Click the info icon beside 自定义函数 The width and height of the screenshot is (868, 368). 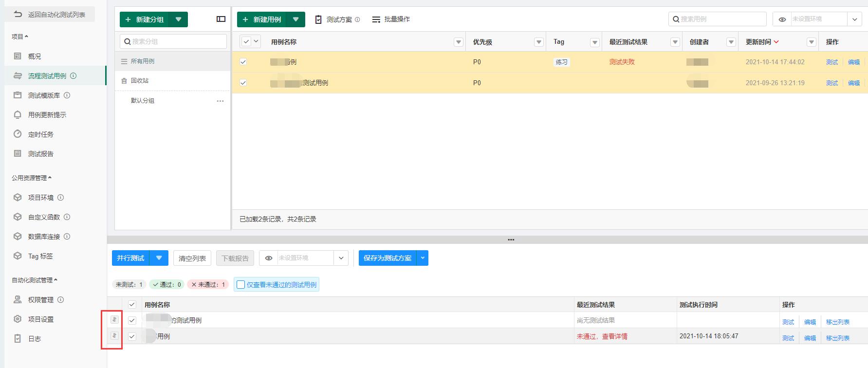(67, 217)
